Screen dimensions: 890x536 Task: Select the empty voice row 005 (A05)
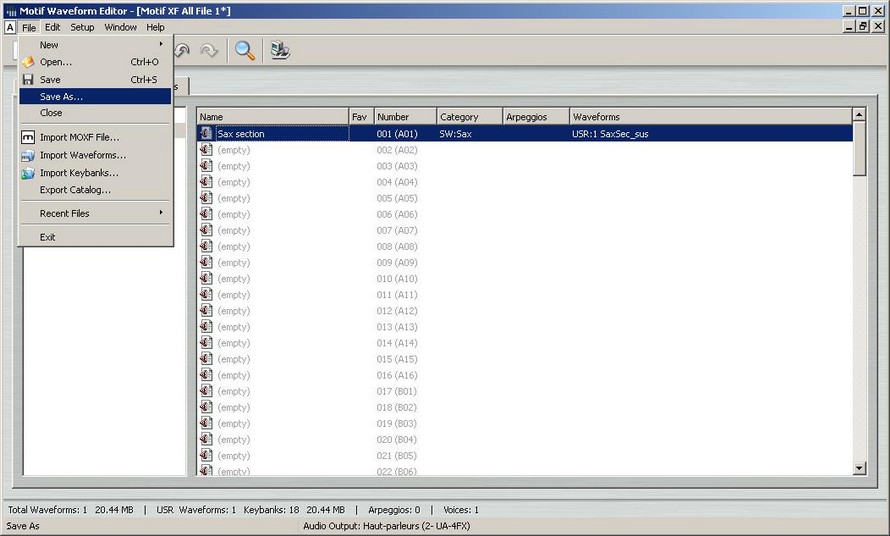[397, 198]
